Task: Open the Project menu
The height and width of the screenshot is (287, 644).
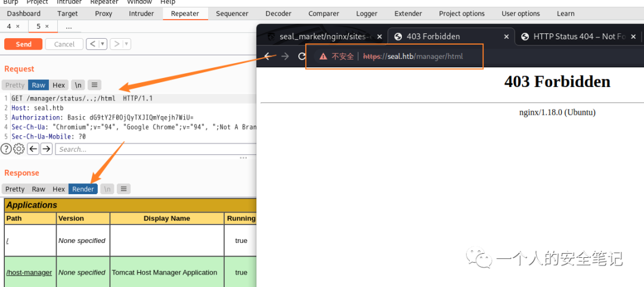Action: tap(38, 2)
